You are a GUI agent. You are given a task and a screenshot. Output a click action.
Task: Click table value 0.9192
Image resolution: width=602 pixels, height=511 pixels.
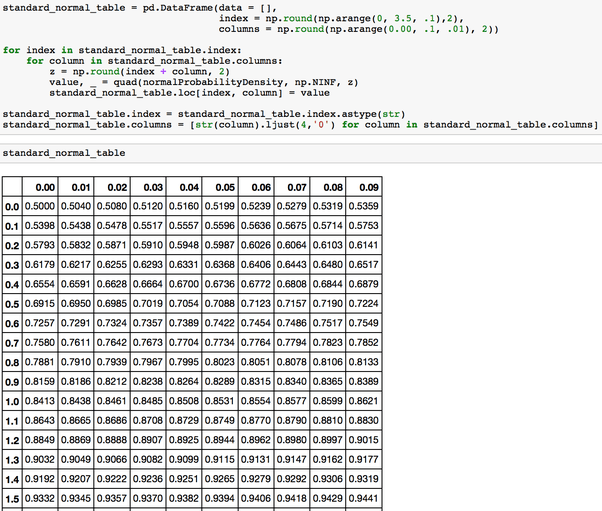(40, 479)
